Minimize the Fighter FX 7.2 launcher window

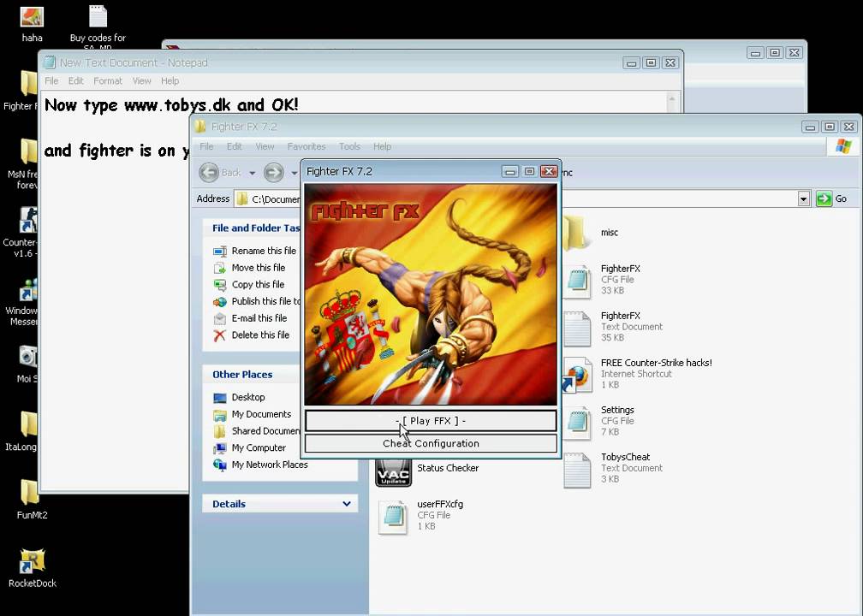pyautogui.click(x=510, y=172)
